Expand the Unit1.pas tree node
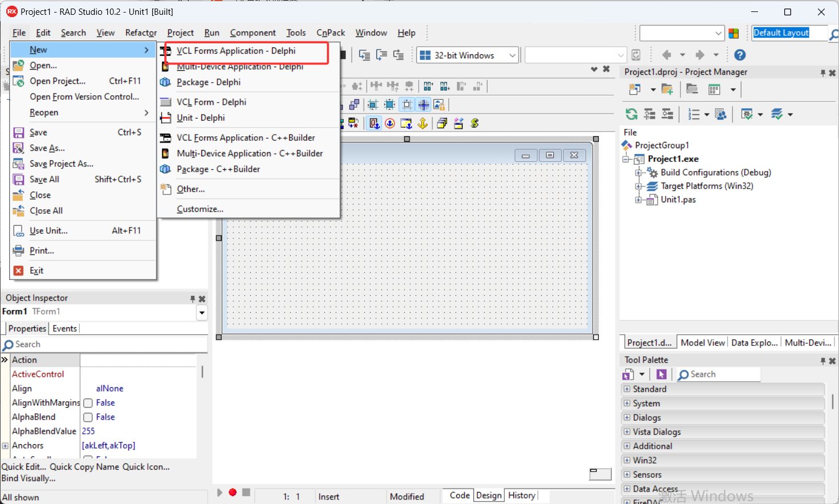 (x=638, y=200)
